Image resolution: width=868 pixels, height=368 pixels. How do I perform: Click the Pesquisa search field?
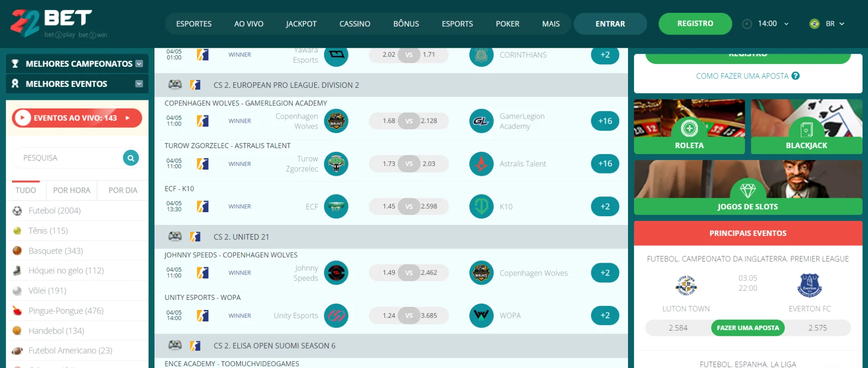68,158
